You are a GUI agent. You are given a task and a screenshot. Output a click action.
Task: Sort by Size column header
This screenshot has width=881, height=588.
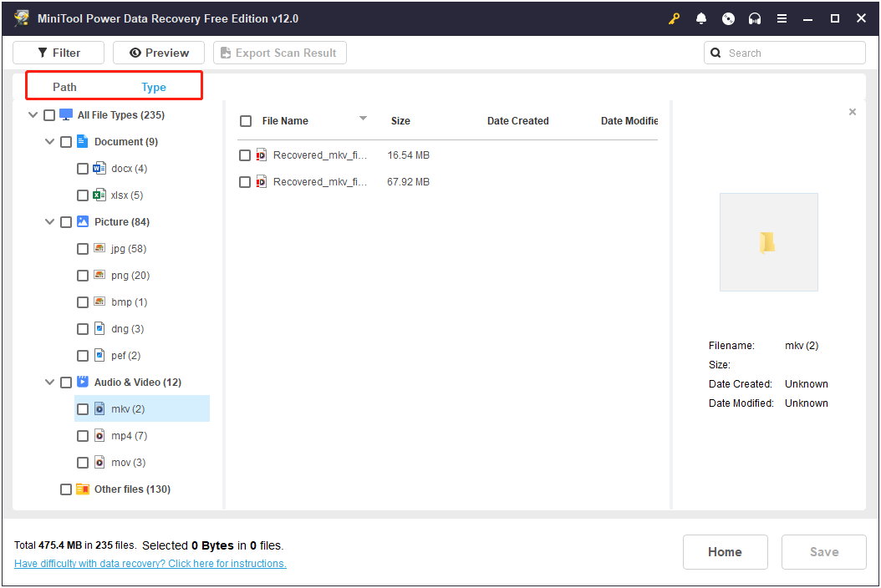pos(400,121)
